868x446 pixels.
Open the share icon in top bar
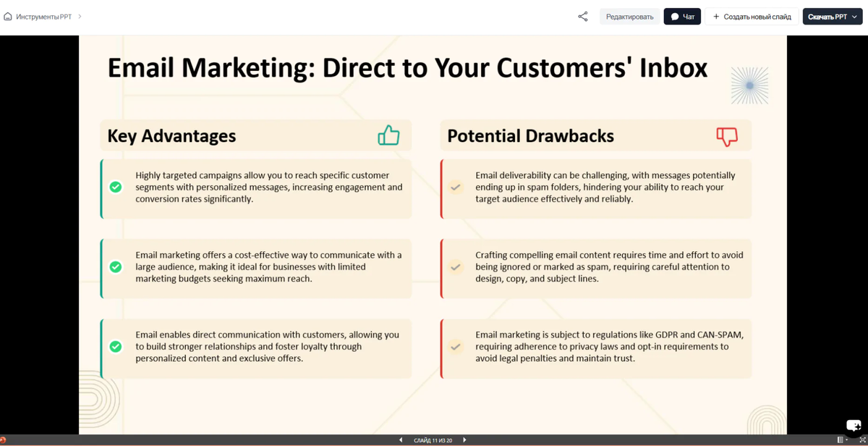583,16
